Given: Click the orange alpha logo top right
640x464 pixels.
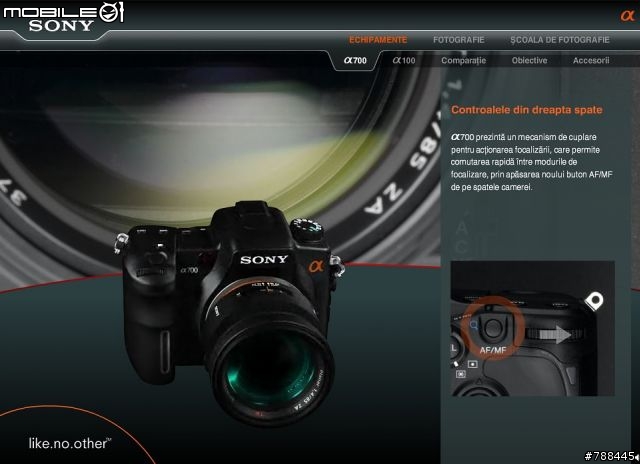Looking at the screenshot, I should [627, 16].
